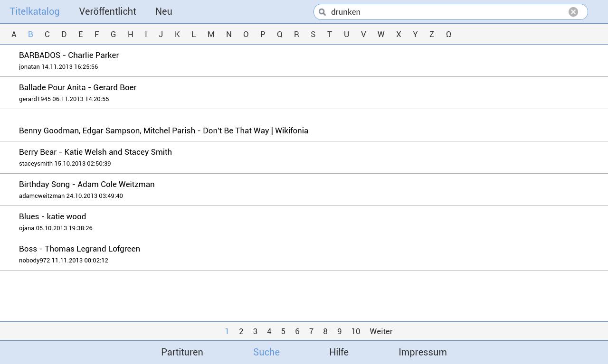This screenshot has width=608, height=364.
Task: Open 'Berry Bear - Katie Welsh and Stacey Smith'
Action: point(304,158)
